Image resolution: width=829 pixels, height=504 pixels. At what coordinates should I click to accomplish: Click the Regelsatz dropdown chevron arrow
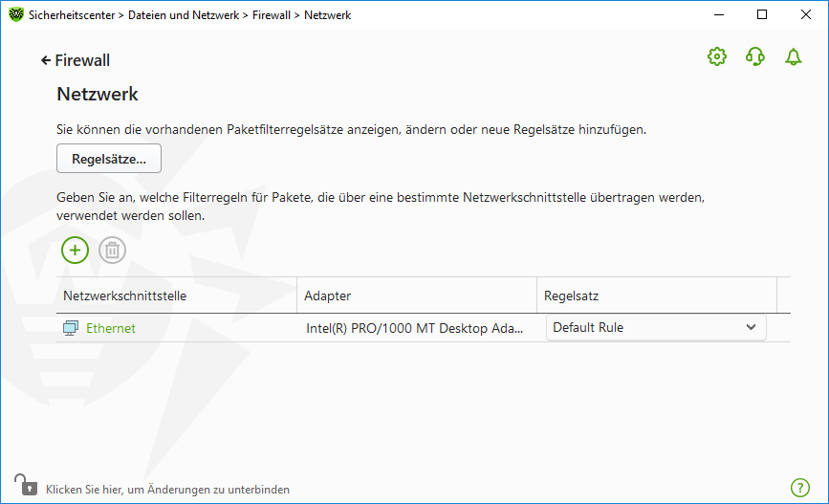pos(751,328)
